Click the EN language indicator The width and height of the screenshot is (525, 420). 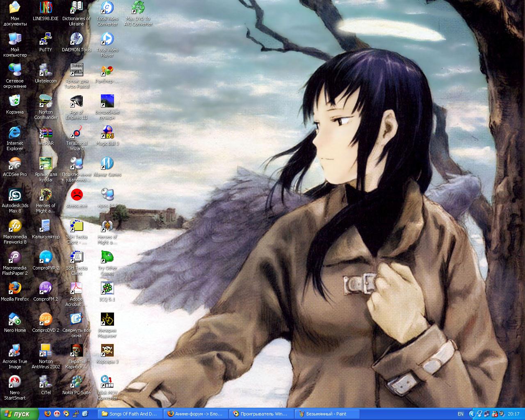click(x=461, y=414)
